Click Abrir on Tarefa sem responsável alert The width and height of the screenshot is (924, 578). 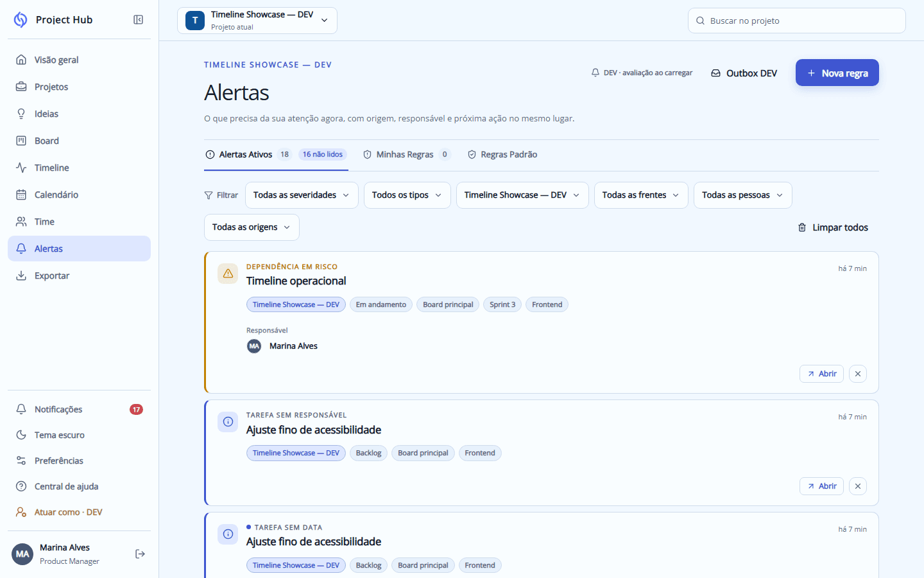pyautogui.click(x=821, y=486)
